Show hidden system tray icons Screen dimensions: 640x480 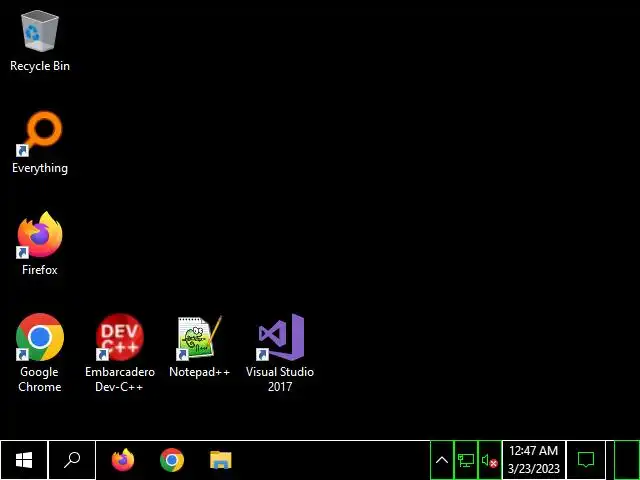442,460
